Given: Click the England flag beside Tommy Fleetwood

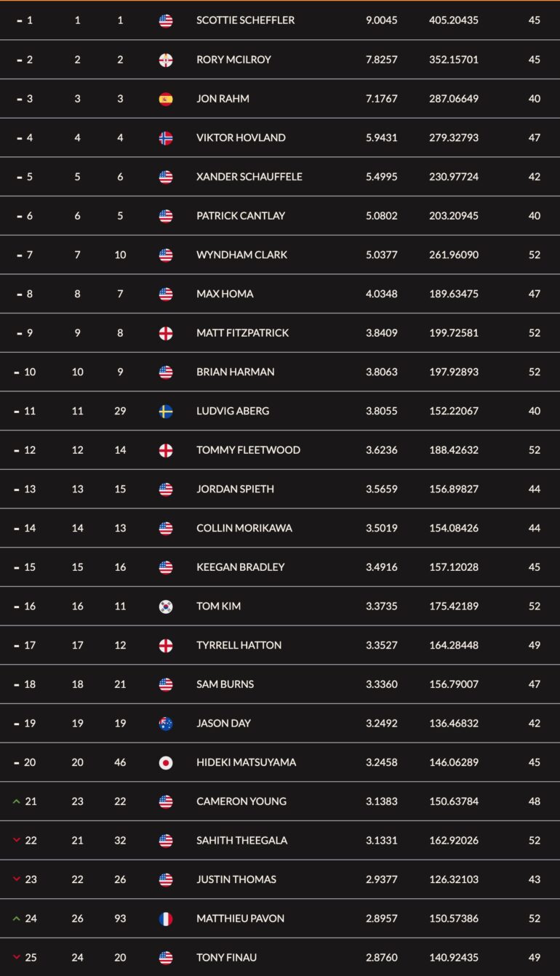Looking at the screenshot, I should coord(166,450).
